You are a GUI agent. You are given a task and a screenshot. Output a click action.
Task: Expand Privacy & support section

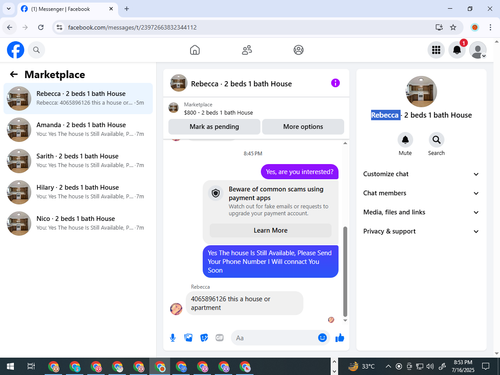pyautogui.click(x=421, y=231)
